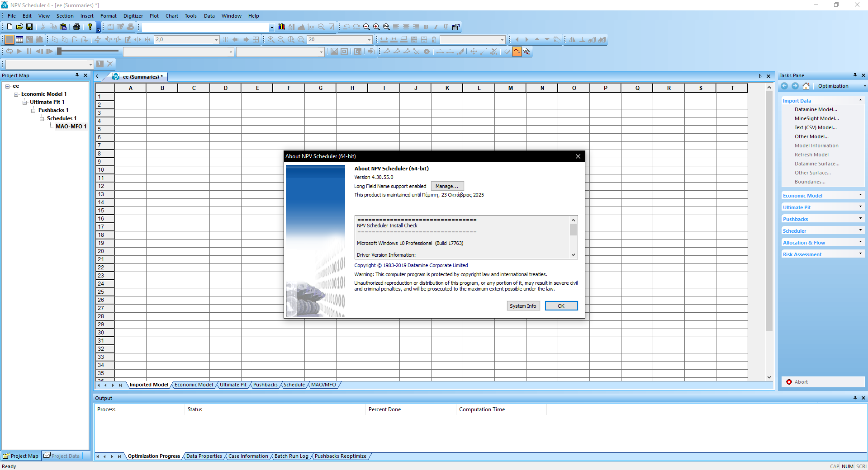Click the step forward frame icon

point(49,52)
